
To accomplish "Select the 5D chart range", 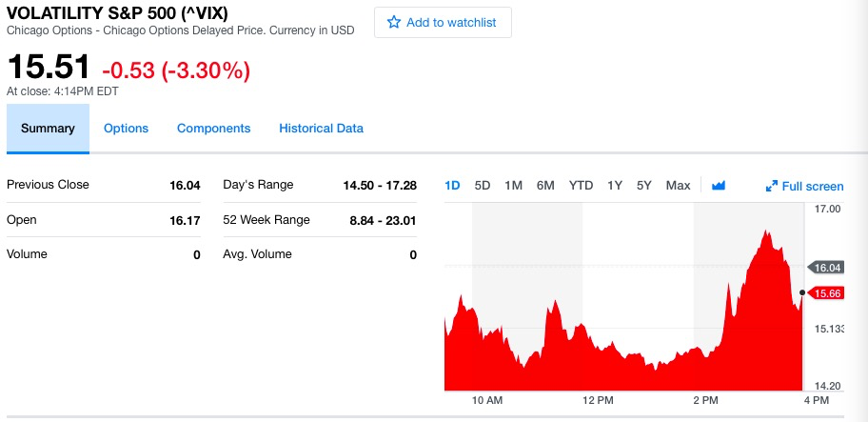I will click(483, 186).
